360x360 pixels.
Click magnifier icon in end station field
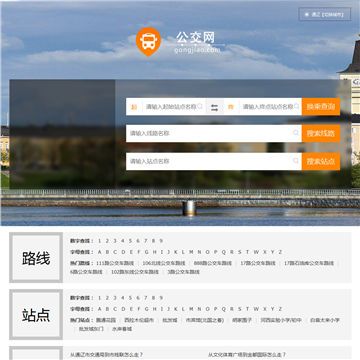point(297,107)
